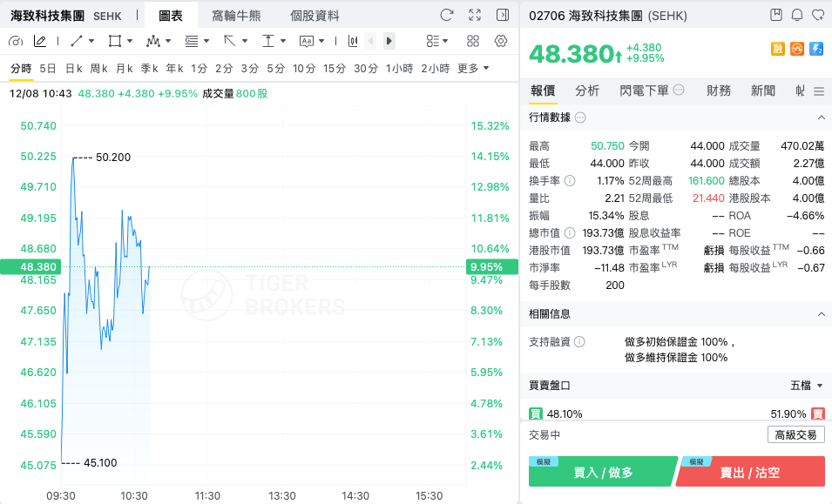Image resolution: width=832 pixels, height=504 pixels.
Task: Select the 周k chart period
Action: pyautogui.click(x=98, y=69)
